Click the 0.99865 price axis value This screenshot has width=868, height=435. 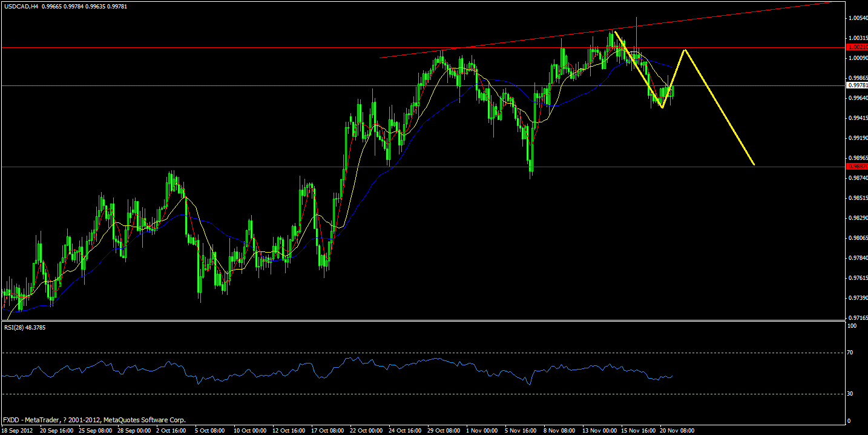click(x=856, y=77)
